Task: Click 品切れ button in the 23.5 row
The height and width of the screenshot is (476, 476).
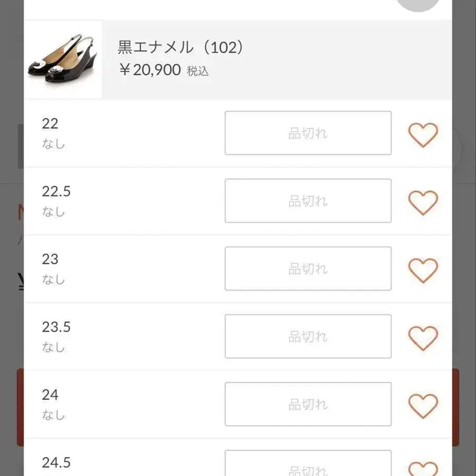Action: point(308,336)
